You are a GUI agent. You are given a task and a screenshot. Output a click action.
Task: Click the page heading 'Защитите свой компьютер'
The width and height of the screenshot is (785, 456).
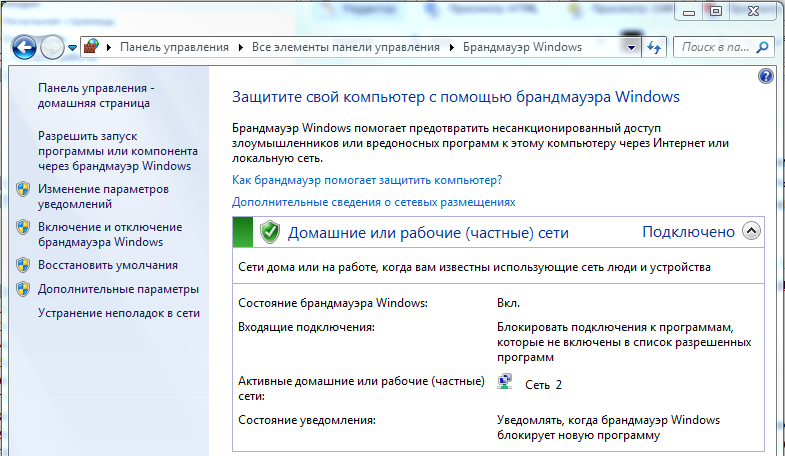tap(456, 97)
